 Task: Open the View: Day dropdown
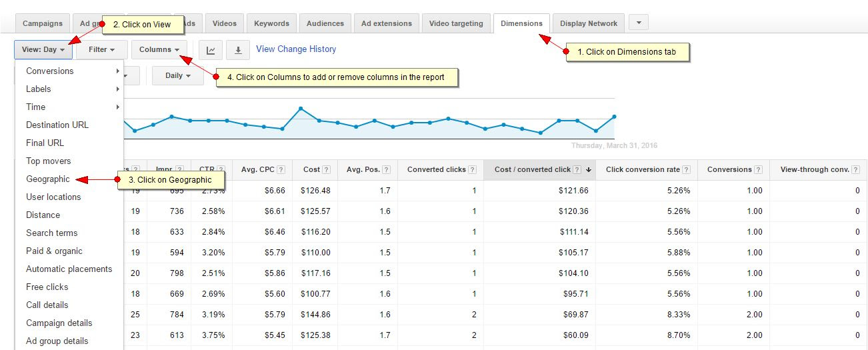(x=43, y=49)
